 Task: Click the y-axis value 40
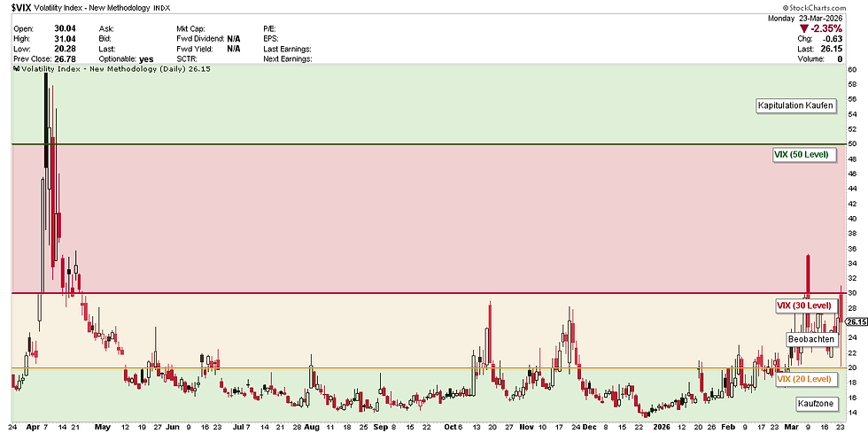(x=851, y=219)
